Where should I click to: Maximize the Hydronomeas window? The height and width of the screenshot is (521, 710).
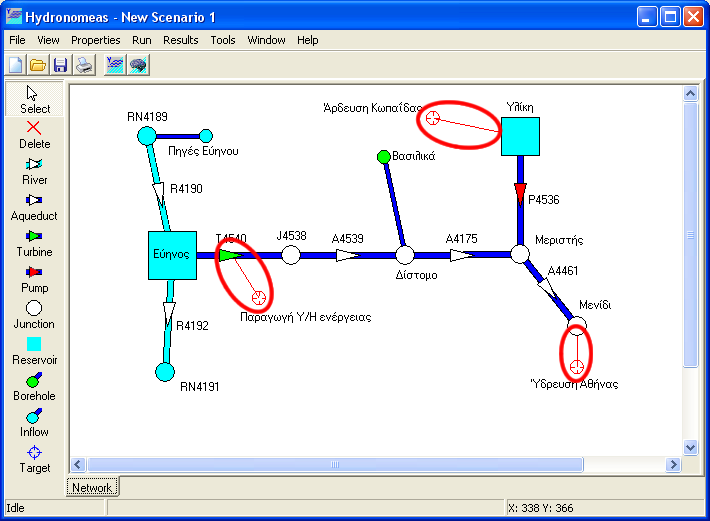(x=670, y=17)
